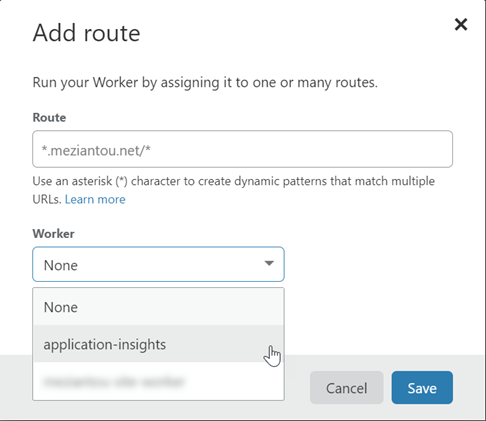Click the asterisk helper text under Route
The height and width of the screenshot is (421, 486).
tap(233, 190)
